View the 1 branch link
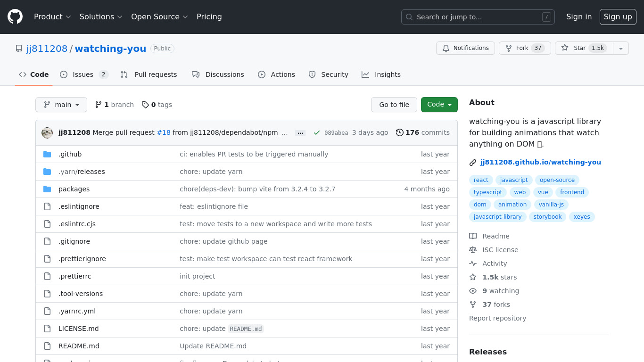644x362 pixels. point(115,105)
